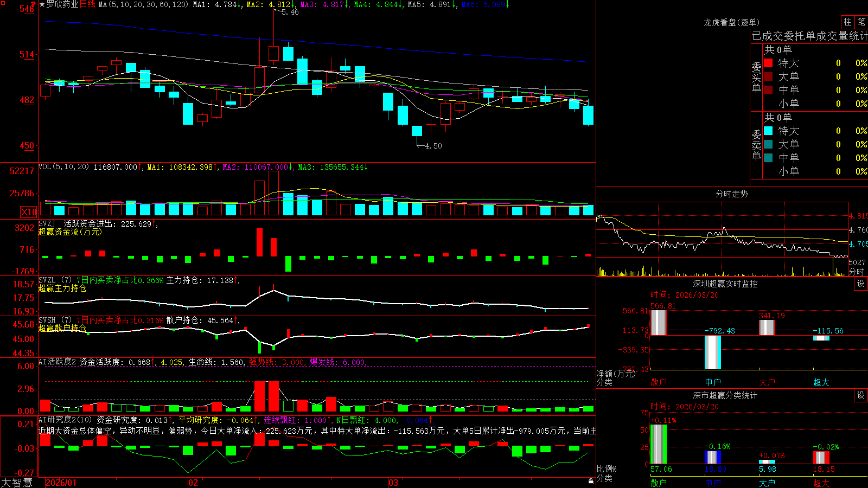This screenshot has width=868, height=488.
Task: Click the 分时走势 panel title
Action: click(731, 194)
